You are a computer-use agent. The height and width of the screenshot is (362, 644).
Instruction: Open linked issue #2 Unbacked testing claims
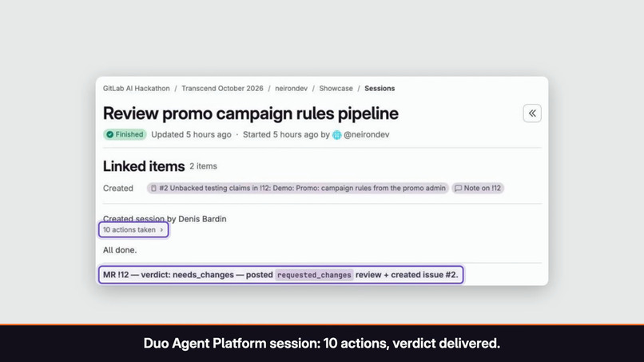click(x=298, y=188)
